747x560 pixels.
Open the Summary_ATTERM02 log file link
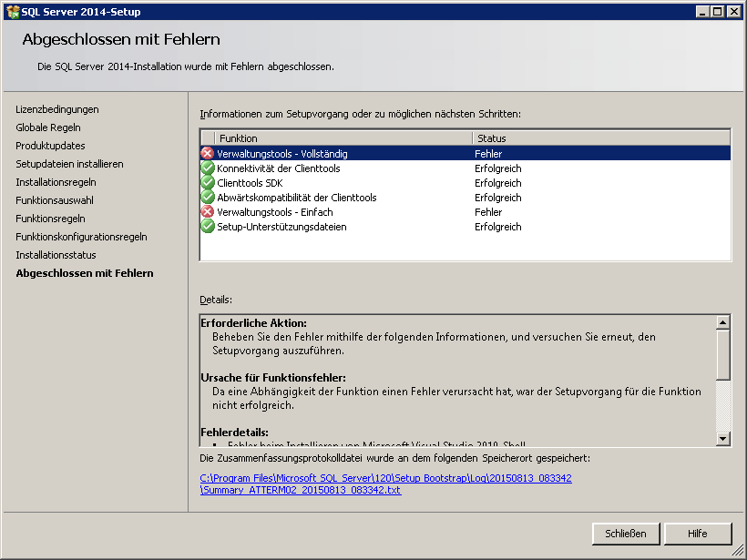coord(386,484)
